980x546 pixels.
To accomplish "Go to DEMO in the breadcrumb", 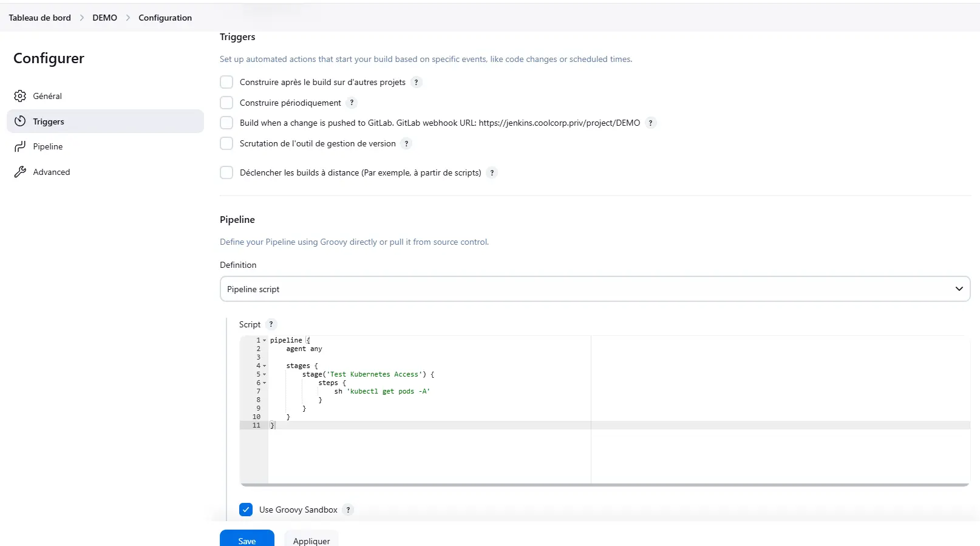I will [105, 18].
